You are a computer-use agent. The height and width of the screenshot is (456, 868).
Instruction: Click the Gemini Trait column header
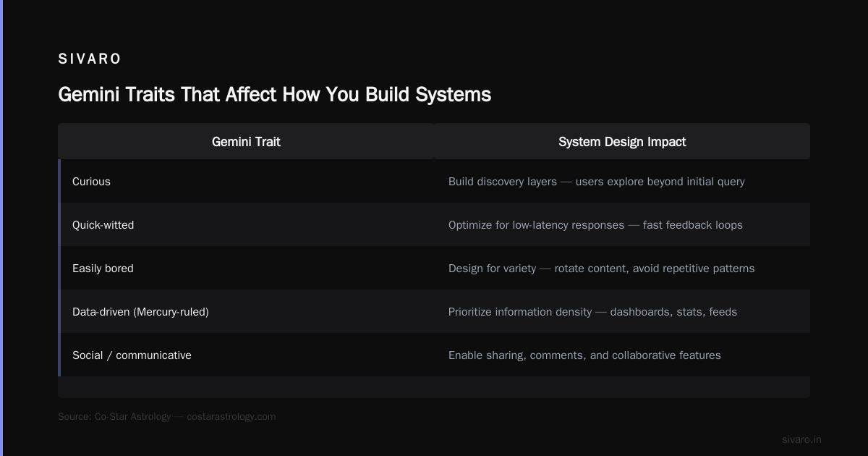tap(246, 142)
